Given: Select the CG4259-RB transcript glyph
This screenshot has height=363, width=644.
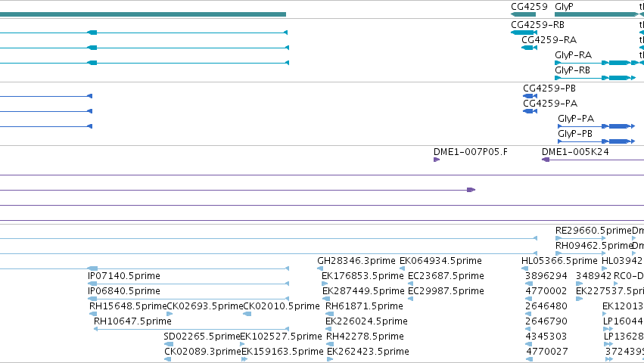Looking at the screenshot, I should (524, 33).
